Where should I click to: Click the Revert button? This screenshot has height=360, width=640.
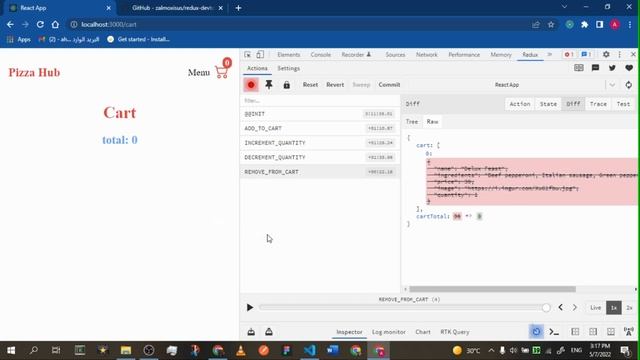(335, 85)
